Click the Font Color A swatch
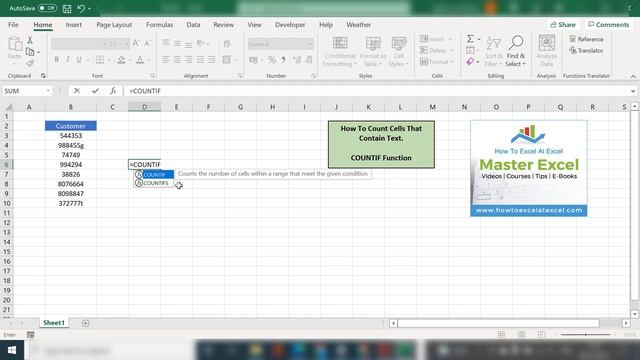640x360 pixels. coord(140,60)
